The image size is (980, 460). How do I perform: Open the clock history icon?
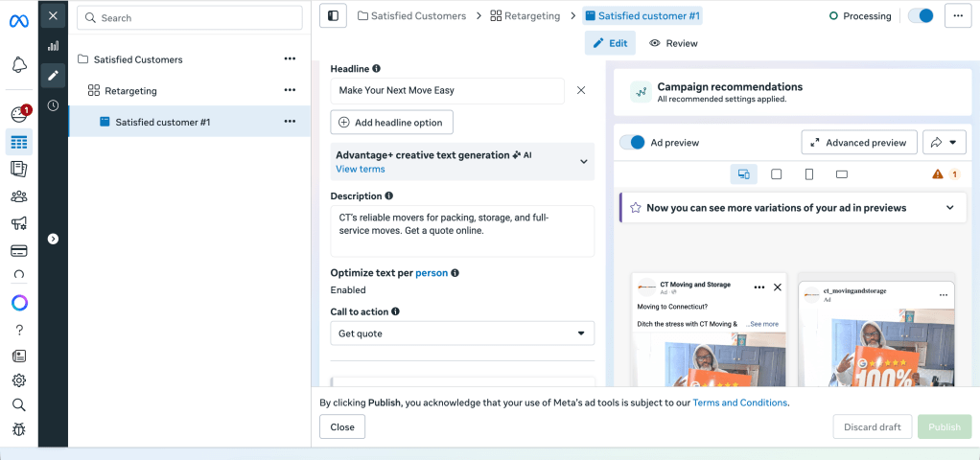tap(53, 105)
